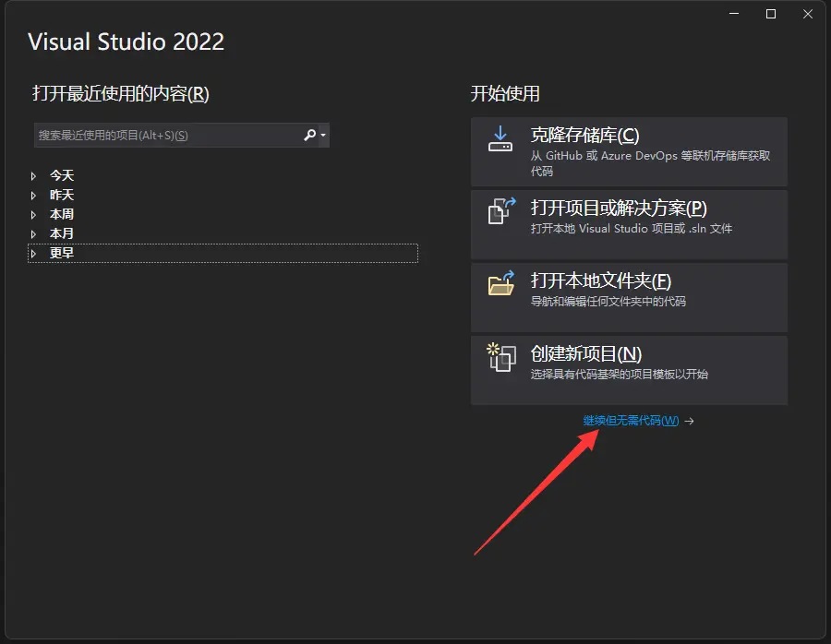Image resolution: width=831 pixels, height=644 pixels.
Task: Select the 更早 group label
Action: pyautogui.click(x=62, y=253)
